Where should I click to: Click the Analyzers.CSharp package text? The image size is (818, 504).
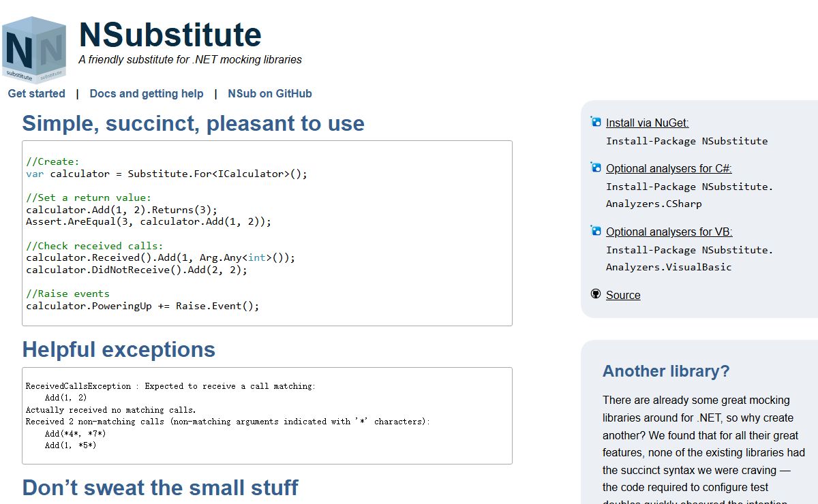click(x=654, y=204)
